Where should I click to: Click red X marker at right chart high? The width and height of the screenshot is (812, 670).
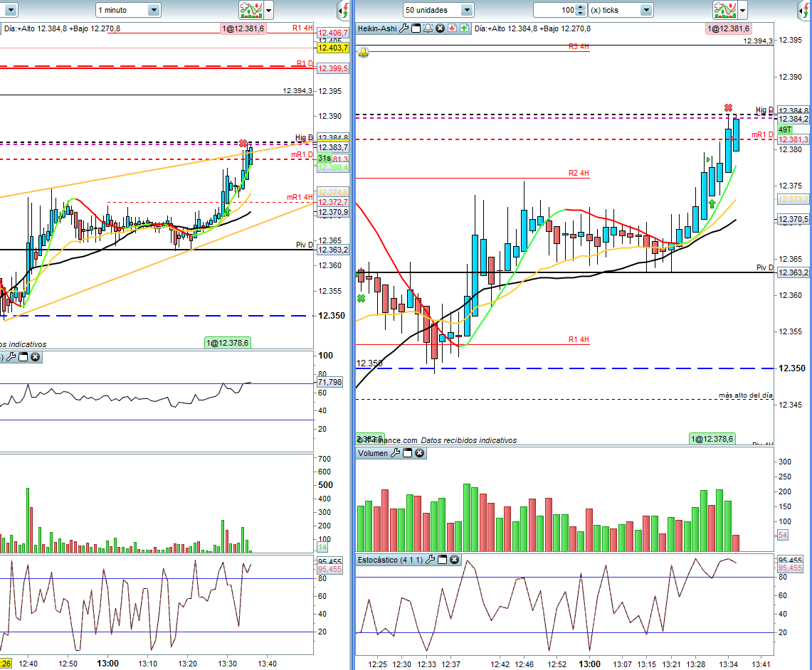(x=728, y=108)
